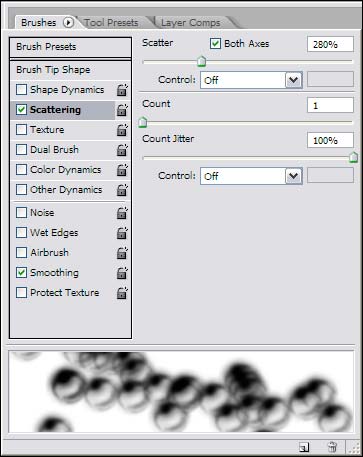Lock the Color Dynamics settings
Image resolution: width=363 pixels, height=457 pixels.
(x=122, y=170)
